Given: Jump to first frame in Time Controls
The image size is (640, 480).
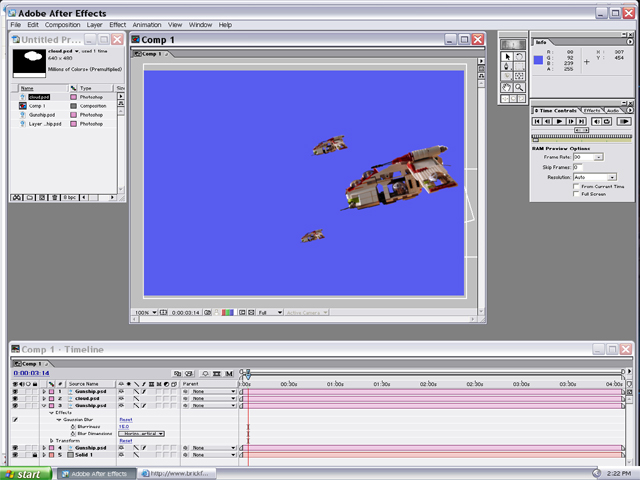Looking at the screenshot, I should [538, 120].
